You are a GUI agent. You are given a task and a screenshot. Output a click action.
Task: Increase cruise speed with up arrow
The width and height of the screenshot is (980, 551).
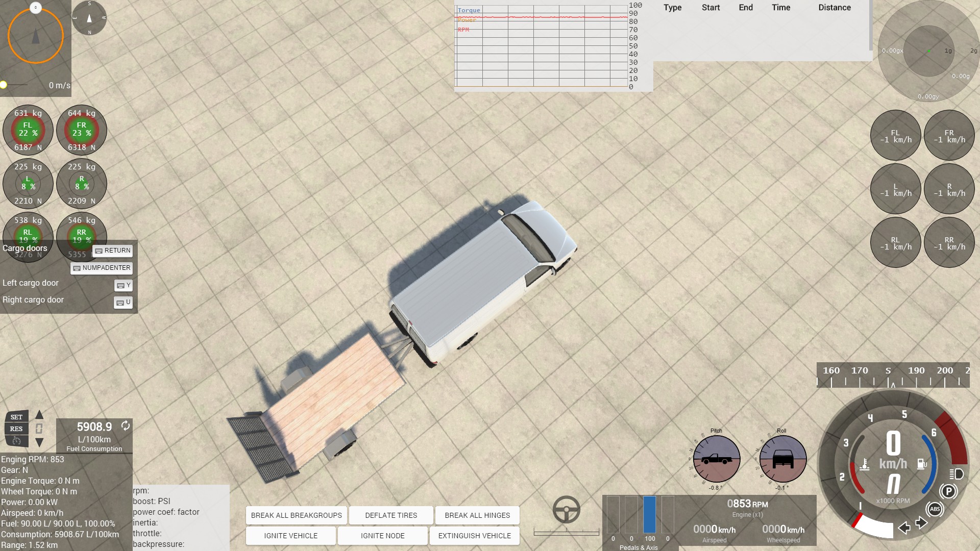click(x=39, y=415)
